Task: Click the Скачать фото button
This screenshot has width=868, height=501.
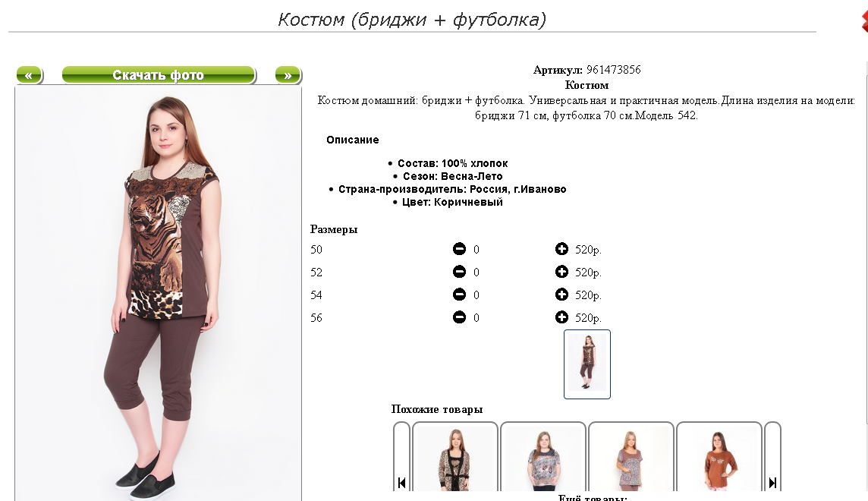Action: point(159,74)
